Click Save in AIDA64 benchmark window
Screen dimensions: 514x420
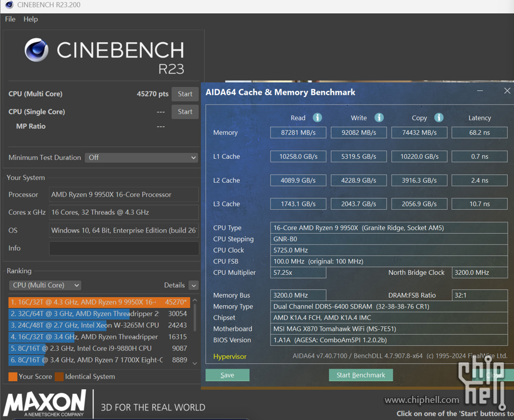point(227,375)
